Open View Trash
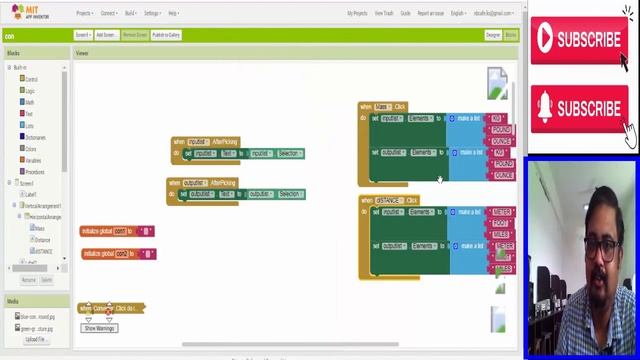 coord(384,13)
